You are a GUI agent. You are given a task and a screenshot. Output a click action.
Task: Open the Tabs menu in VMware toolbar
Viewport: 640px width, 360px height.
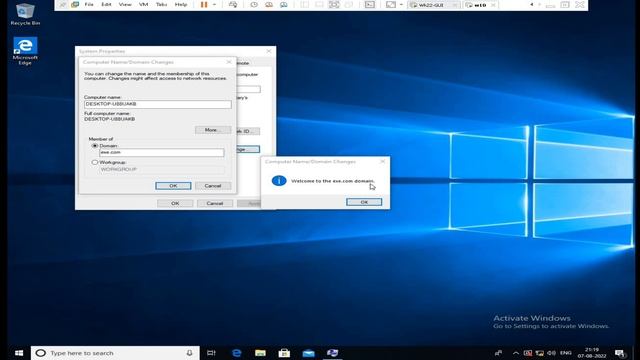click(161, 4)
